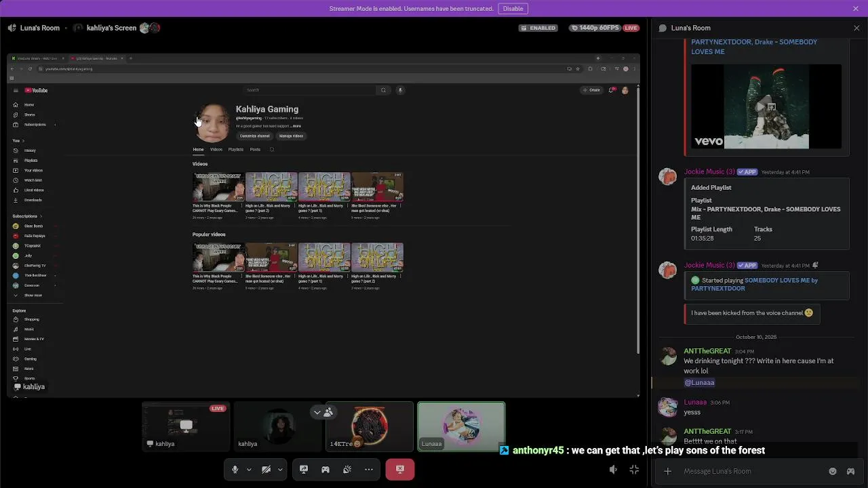Click the channel search magnifier icon
This screenshot has width=868, height=488.
click(x=272, y=149)
